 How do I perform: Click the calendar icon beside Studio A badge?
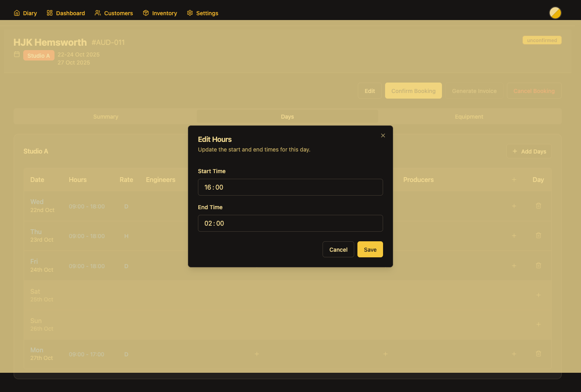tap(17, 55)
